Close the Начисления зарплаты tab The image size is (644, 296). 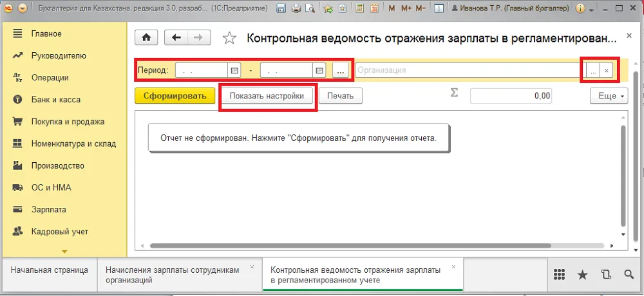tap(251, 267)
